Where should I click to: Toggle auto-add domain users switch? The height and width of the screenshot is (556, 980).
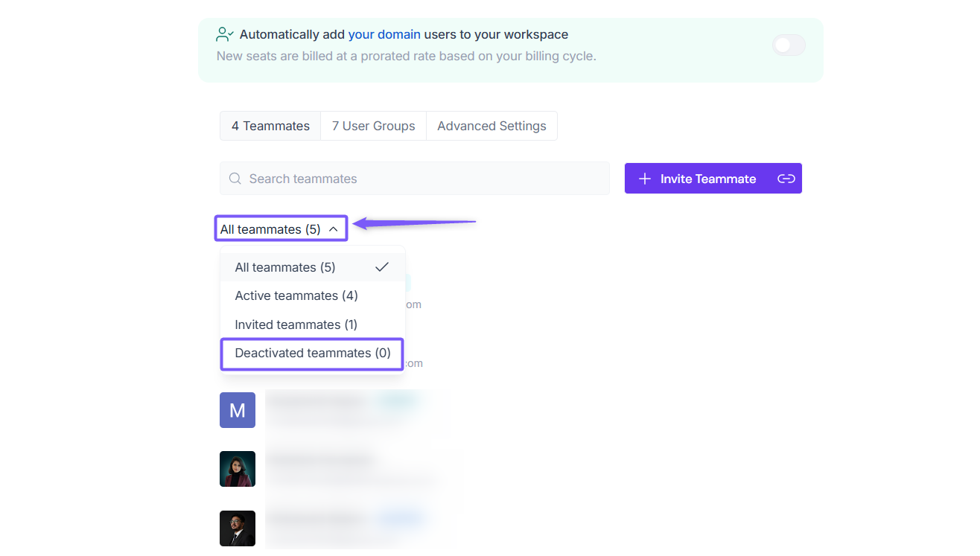coord(789,45)
